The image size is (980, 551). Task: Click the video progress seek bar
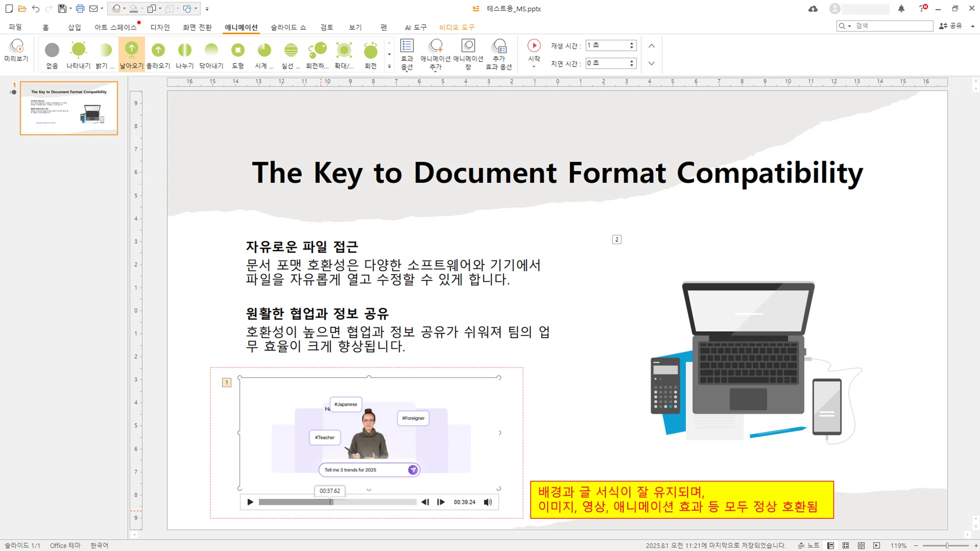click(x=337, y=502)
